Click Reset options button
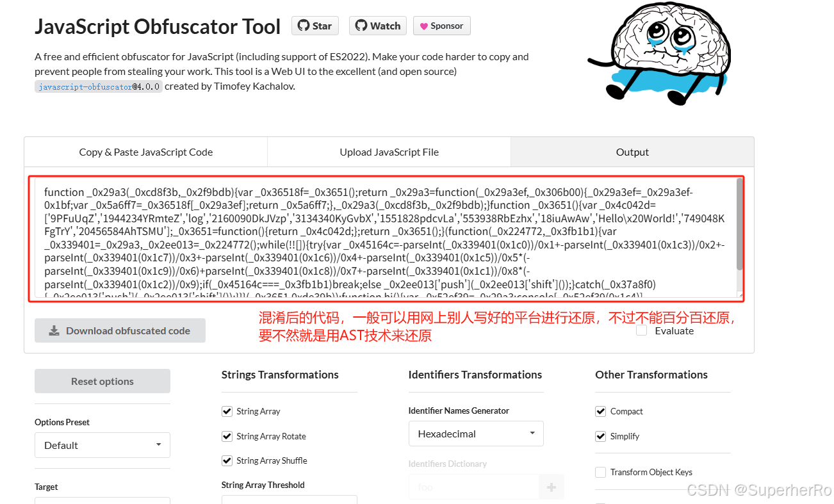Viewport: 834px width, 504px height. (x=102, y=381)
